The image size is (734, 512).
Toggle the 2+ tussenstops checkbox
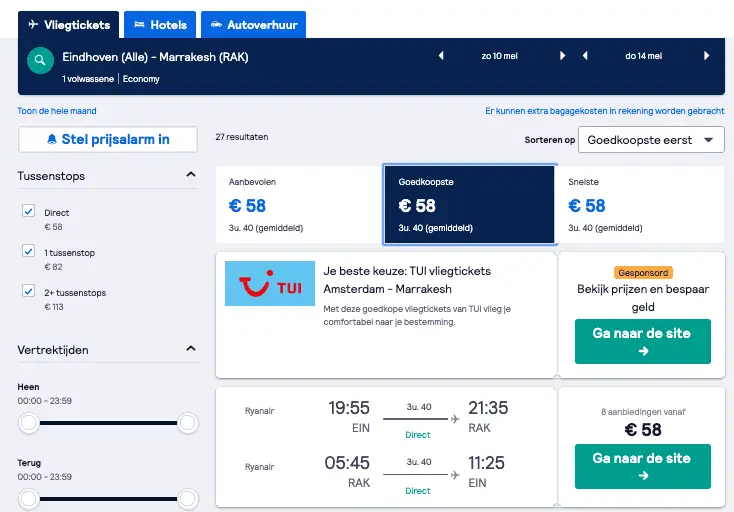pyautogui.click(x=29, y=291)
